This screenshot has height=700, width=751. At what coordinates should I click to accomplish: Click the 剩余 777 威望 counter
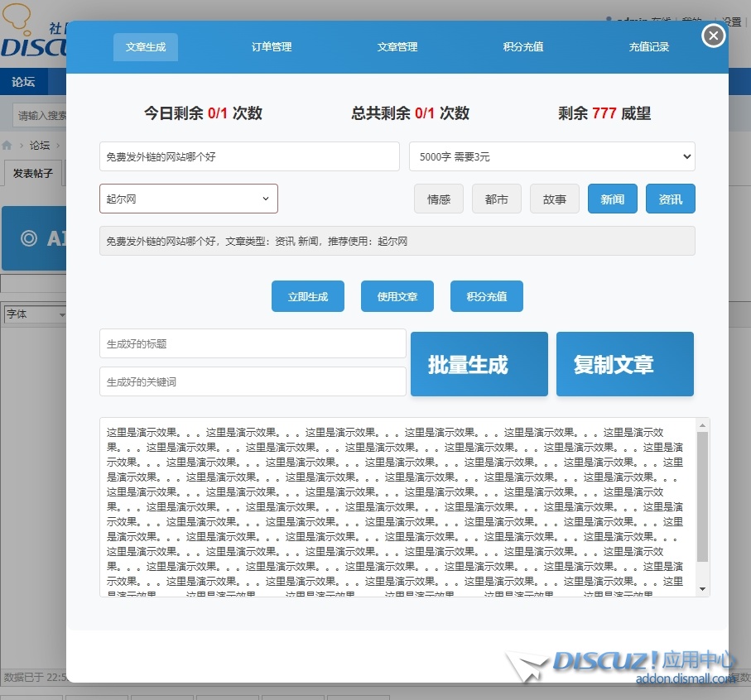604,113
